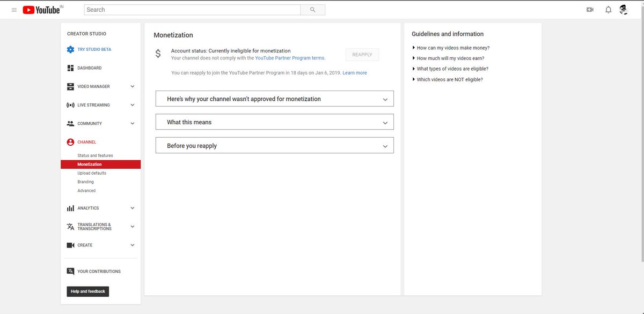The height and width of the screenshot is (314, 644).
Task: Expand "How much will my videos earn?"
Action: coord(448,58)
